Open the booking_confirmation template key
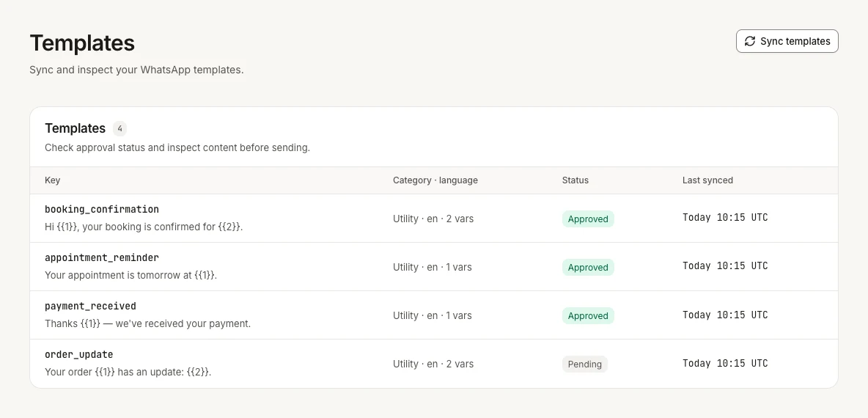 (x=102, y=209)
